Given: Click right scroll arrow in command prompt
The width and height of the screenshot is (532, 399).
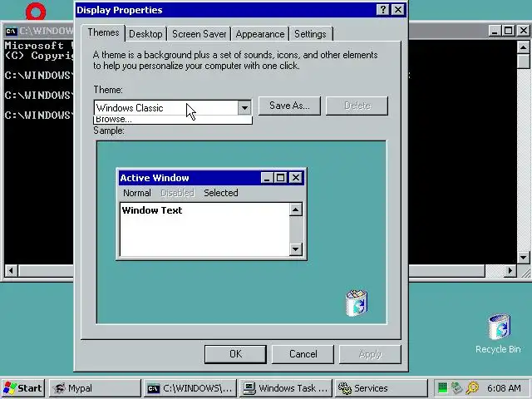Looking at the screenshot, I should (x=510, y=271).
